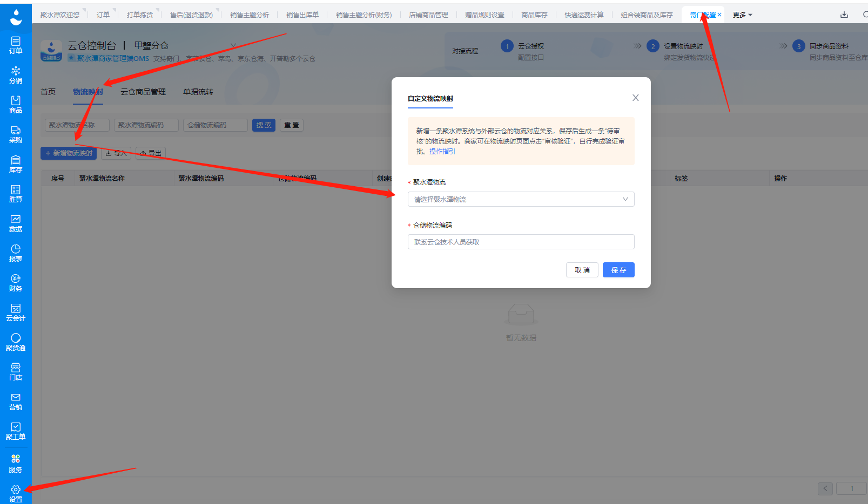The width and height of the screenshot is (868, 504).
Task: Select the 物流映射 console tab
Action: [x=88, y=92]
